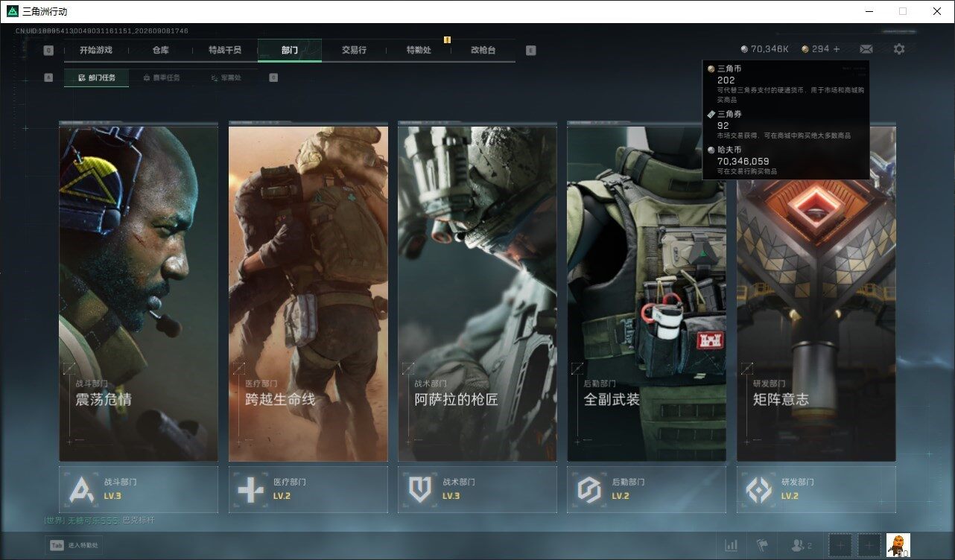Click the 研发部门 diamond icon

click(x=759, y=489)
